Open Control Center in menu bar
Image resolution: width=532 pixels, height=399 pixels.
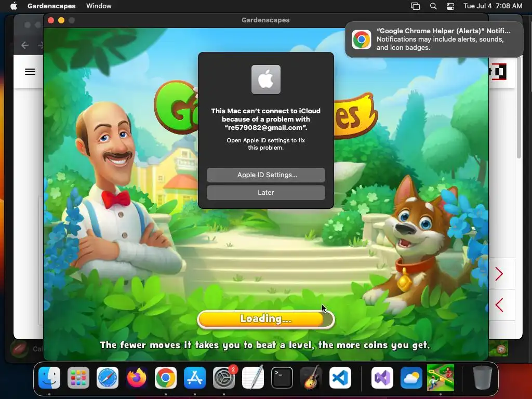[x=450, y=6]
